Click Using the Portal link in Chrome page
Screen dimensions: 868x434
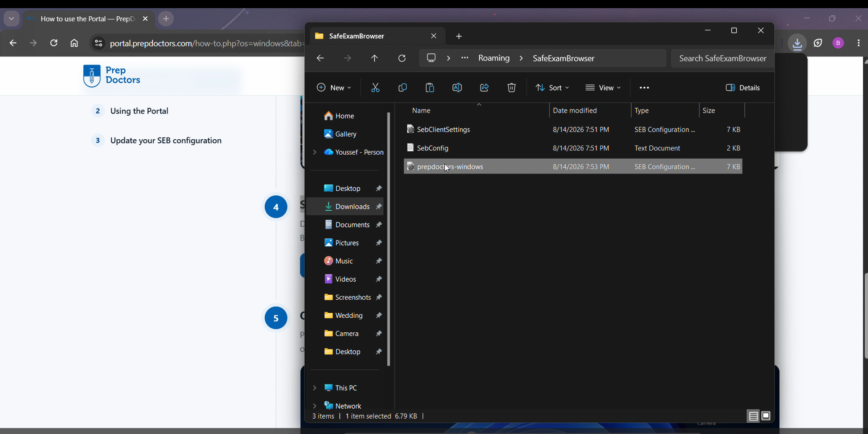point(139,111)
